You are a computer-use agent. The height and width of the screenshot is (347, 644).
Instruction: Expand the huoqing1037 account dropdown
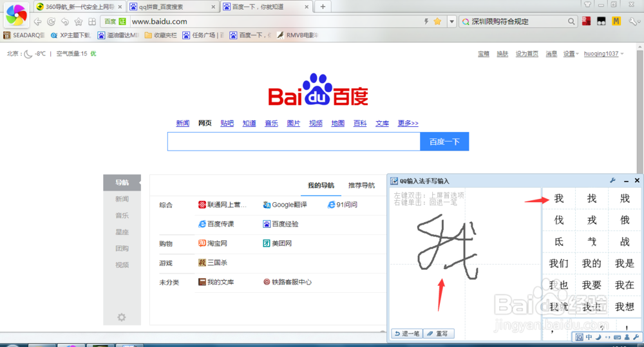[604, 54]
